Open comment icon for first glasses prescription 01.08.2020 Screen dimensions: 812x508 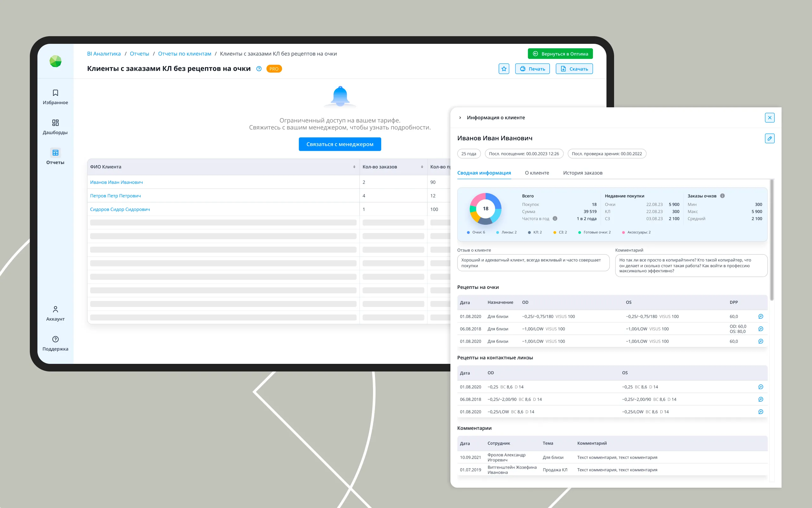761,316
